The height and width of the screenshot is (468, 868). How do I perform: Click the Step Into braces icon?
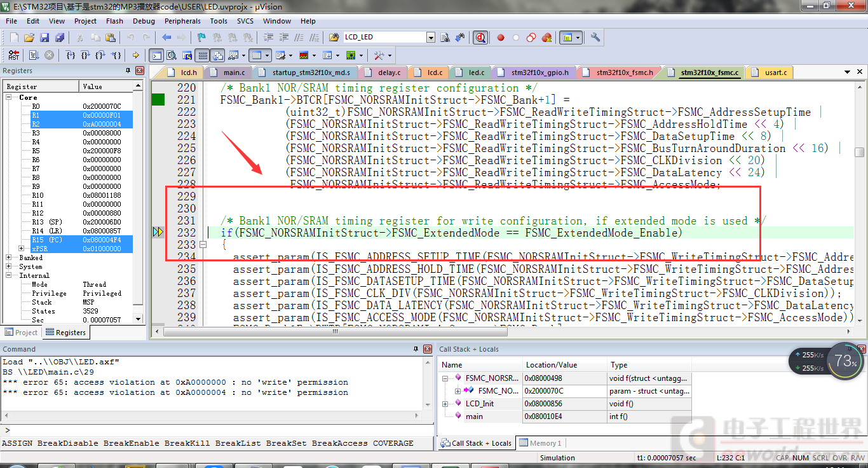pos(71,55)
